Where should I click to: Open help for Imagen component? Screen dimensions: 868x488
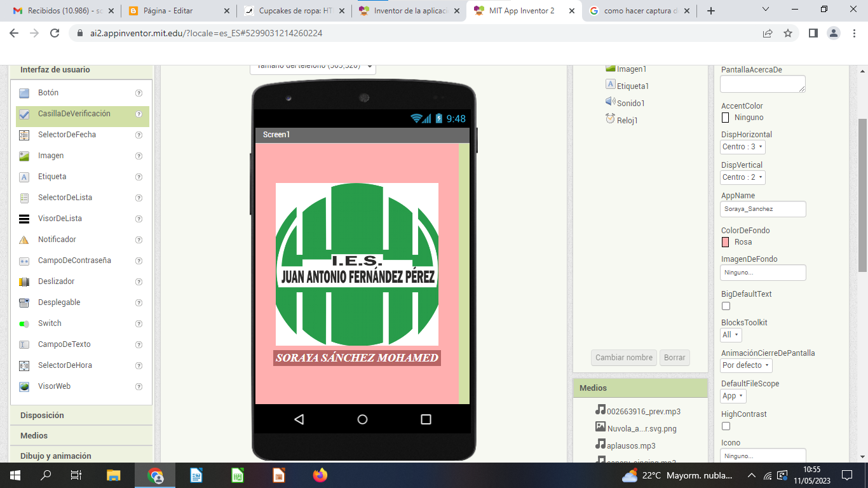point(139,156)
